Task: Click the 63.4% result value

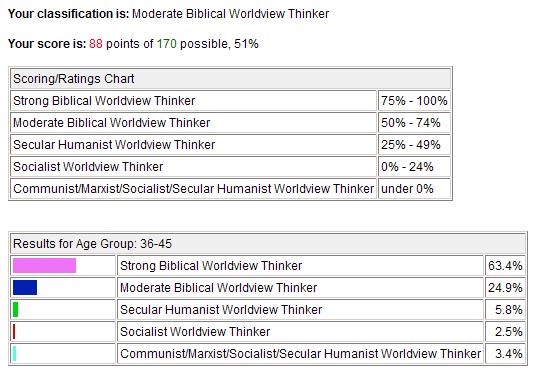Action: [505, 266]
